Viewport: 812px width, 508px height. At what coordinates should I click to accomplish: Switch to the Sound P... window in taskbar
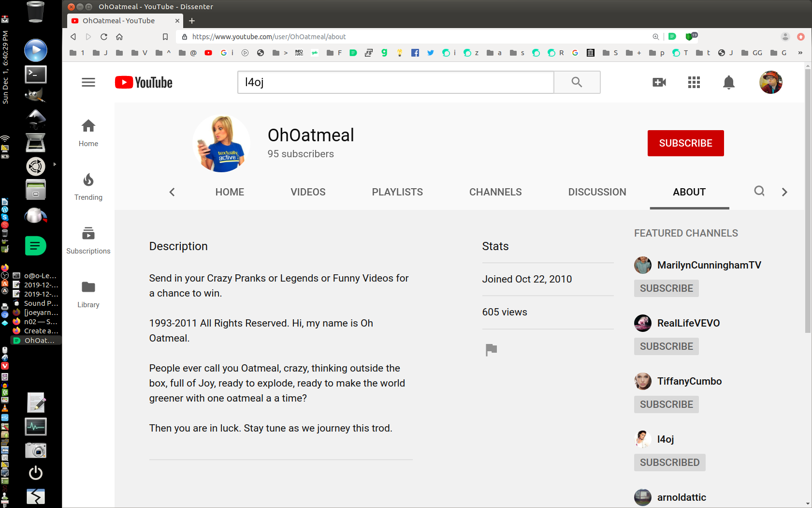tap(36, 303)
